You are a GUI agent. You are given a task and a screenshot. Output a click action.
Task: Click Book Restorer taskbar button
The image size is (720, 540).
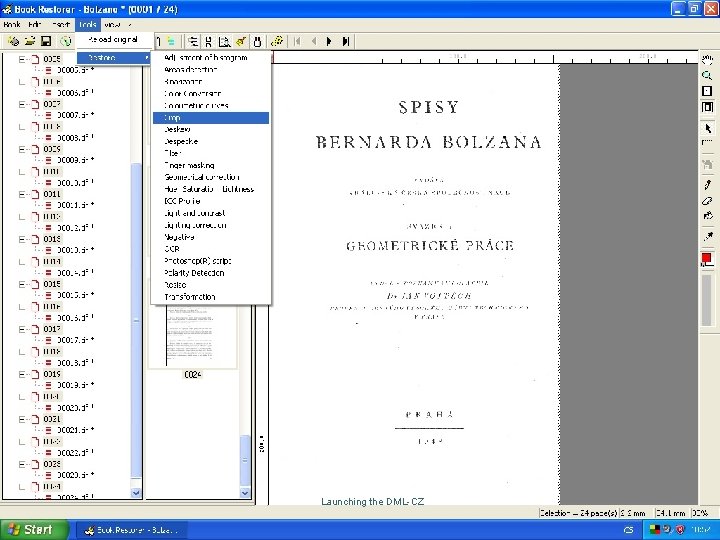tap(131, 530)
